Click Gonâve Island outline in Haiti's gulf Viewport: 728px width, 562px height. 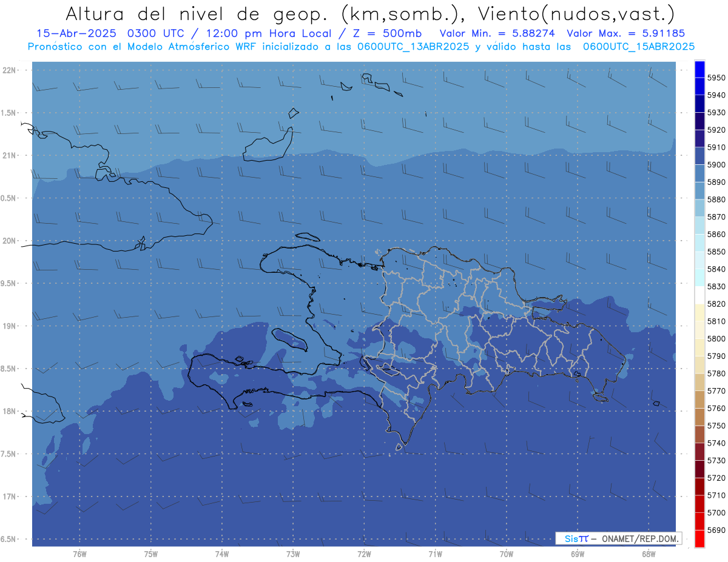point(289,339)
